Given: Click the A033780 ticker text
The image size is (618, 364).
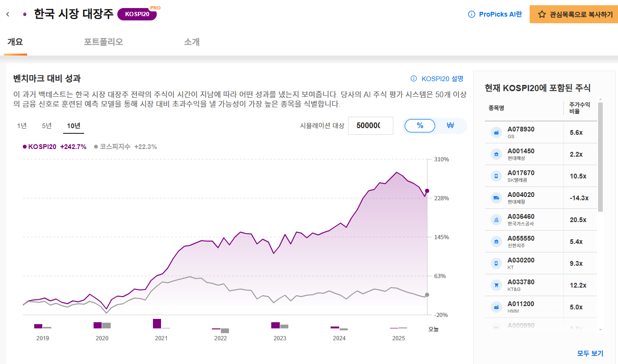Looking at the screenshot, I should point(521,282).
